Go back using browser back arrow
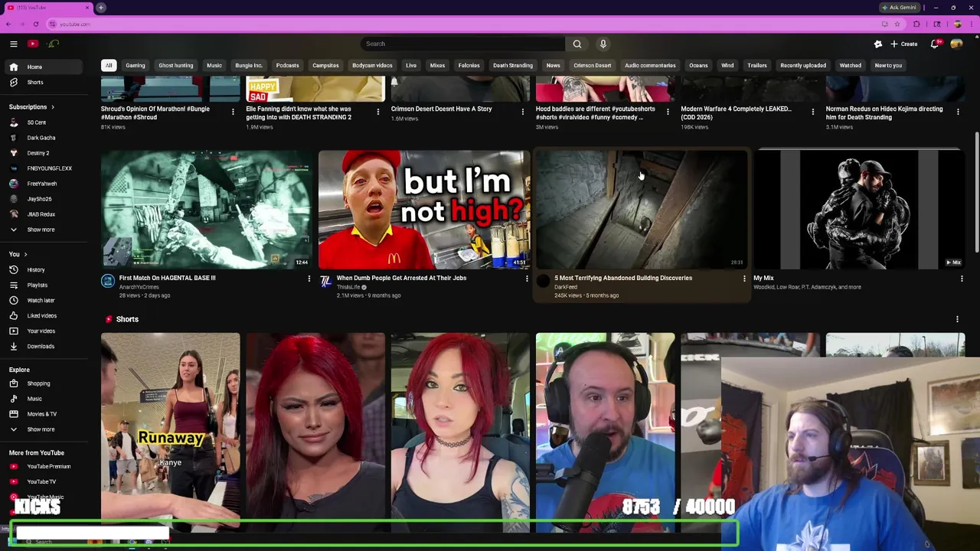The image size is (980, 551). (8, 24)
